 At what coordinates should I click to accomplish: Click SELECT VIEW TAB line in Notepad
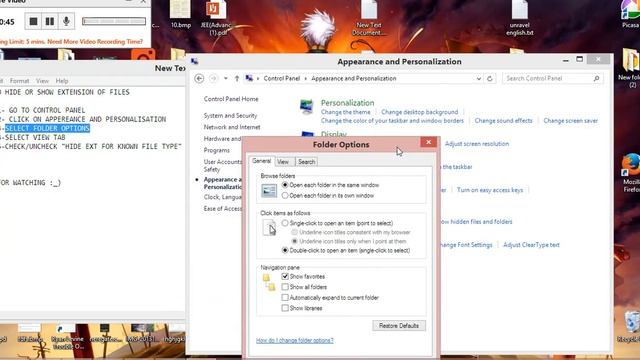[35, 137]
